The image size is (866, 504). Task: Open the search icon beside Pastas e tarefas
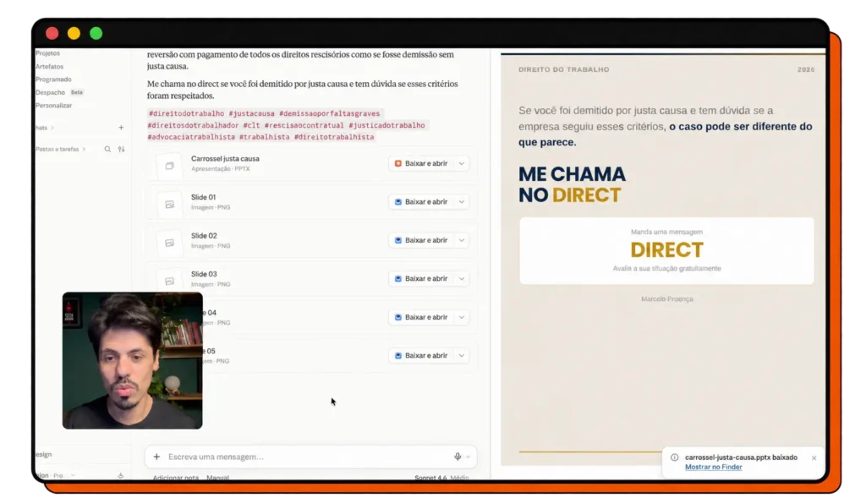pyautogui.click(x=107, y=149)
